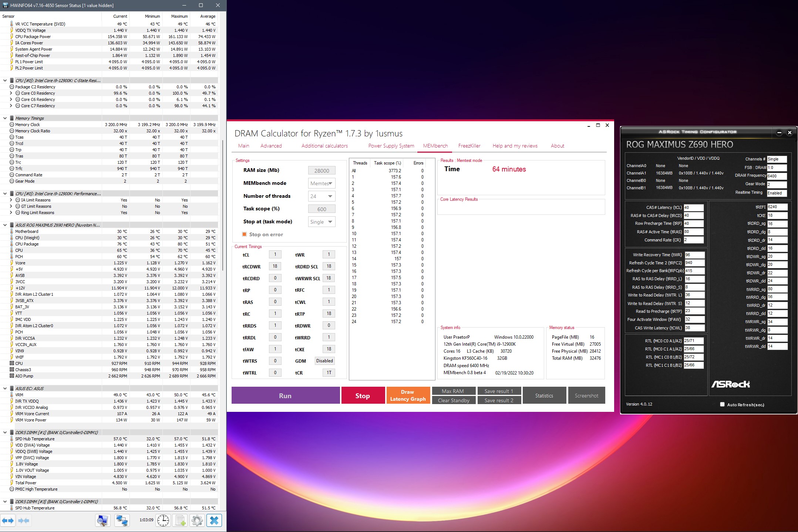Click the expand columns arrows icon
Image resolution: width=798 pixels, height=532 pixels.
point(8,521)
